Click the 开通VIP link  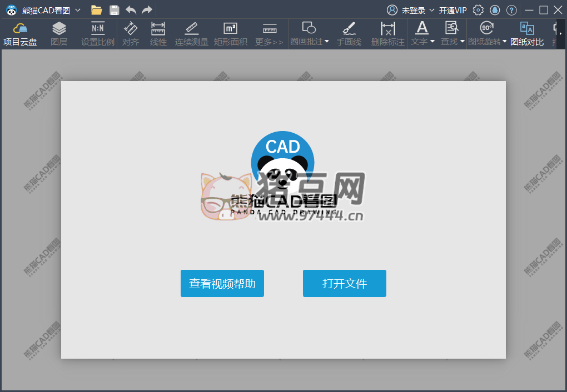tap(453, 10)
